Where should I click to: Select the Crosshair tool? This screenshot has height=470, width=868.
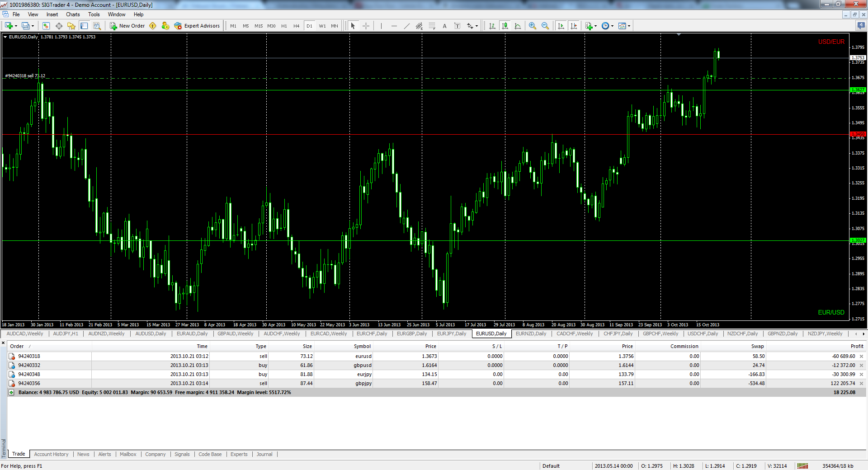pyautogui.click(x=366, y=26)
